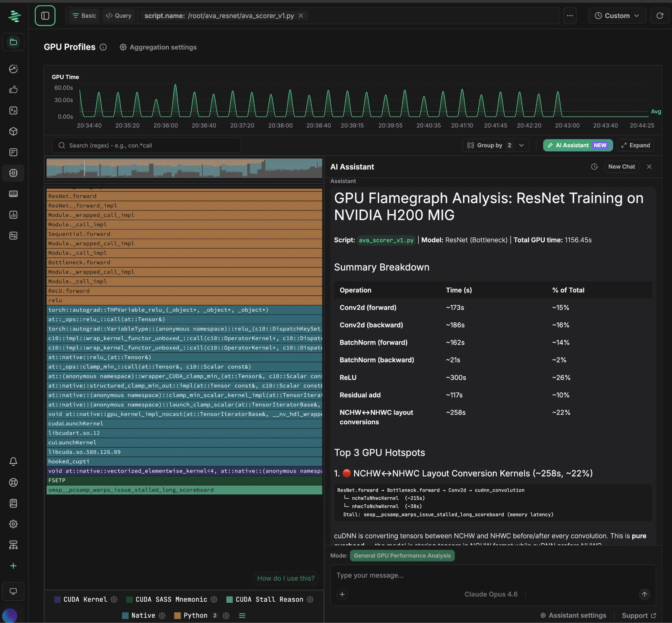This screenshot has height=623, width=672.
Task: Open the Custom time range dropdown
Action: tap(617, 15)
